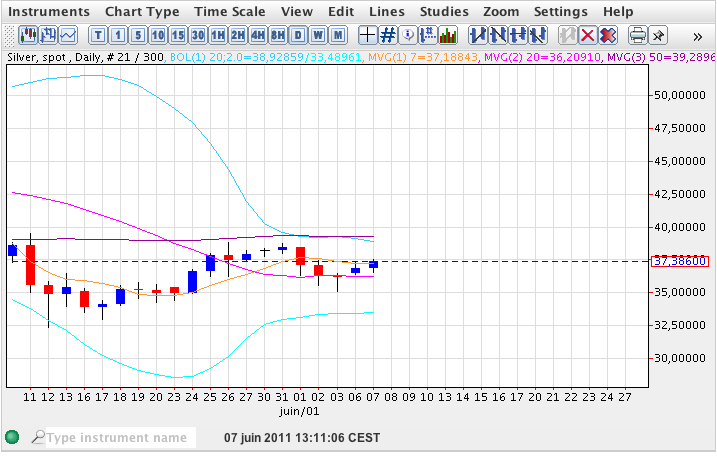Click the red 37,38600 price marker
717x459 pixels.
(679, 261)
